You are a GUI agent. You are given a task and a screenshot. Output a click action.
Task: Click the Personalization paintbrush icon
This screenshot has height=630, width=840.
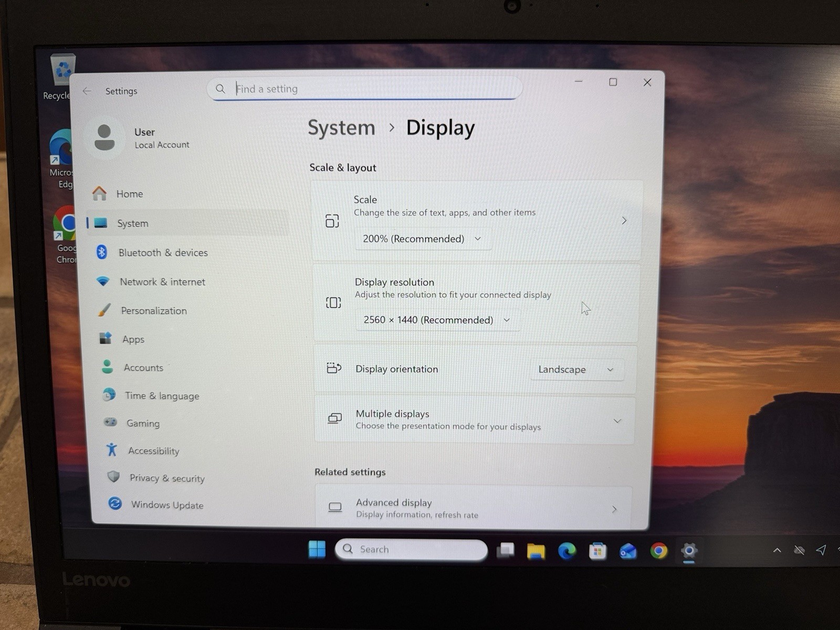click(x=104, y=310)
